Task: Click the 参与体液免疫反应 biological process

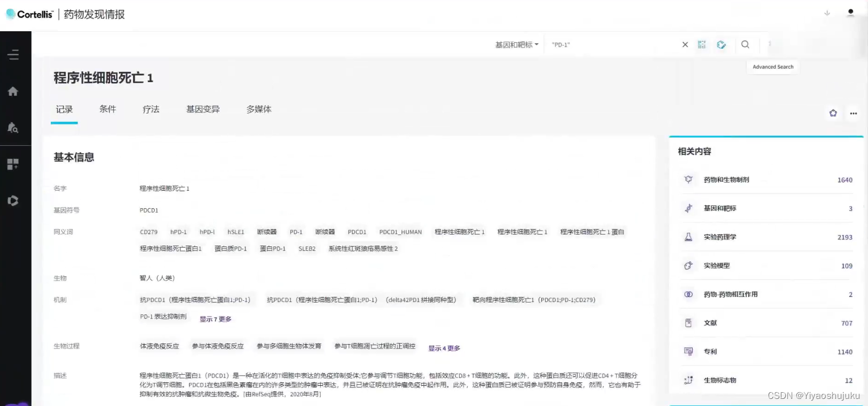Action: (218, 346)
